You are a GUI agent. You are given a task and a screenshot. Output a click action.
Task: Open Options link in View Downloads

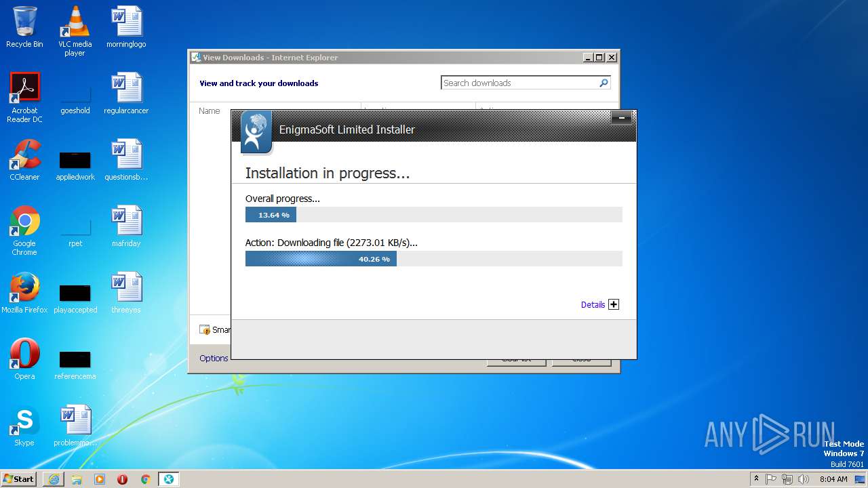tap(214, 359)
